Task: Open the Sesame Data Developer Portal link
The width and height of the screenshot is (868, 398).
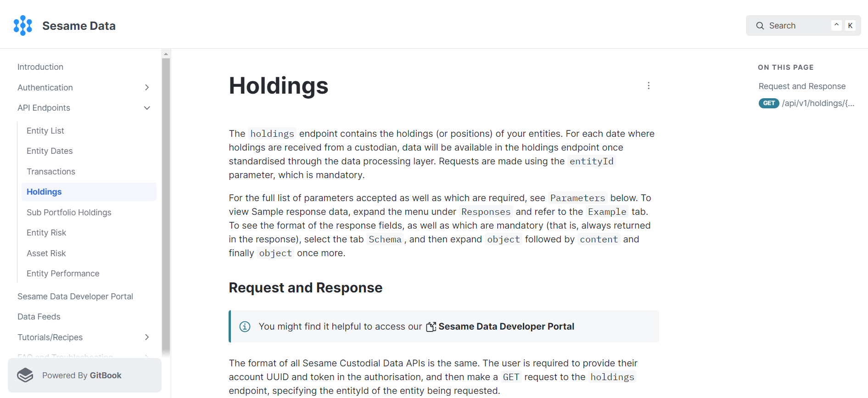Action: 75,296
